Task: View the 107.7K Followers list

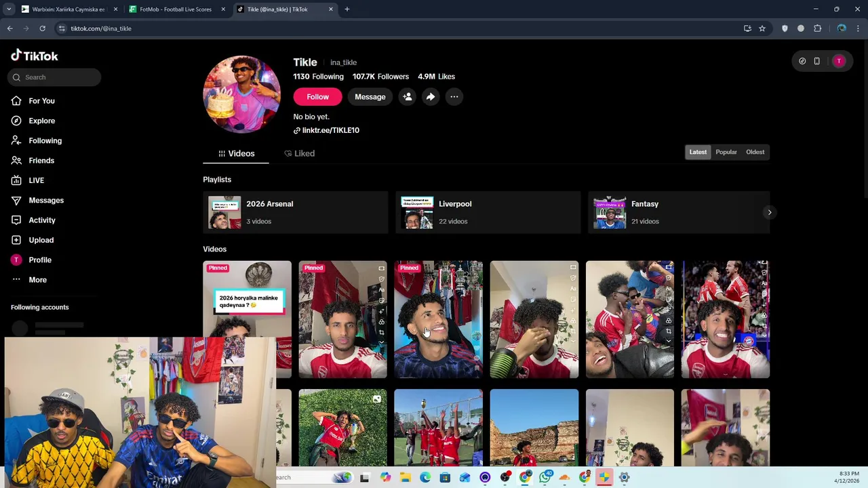Action: 380,77
